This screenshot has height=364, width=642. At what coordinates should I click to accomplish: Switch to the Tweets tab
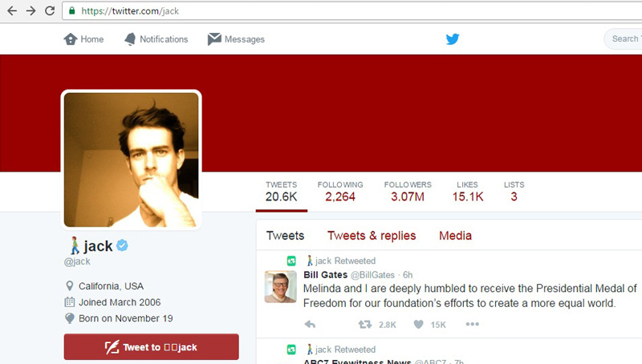[x=286, y=236]
